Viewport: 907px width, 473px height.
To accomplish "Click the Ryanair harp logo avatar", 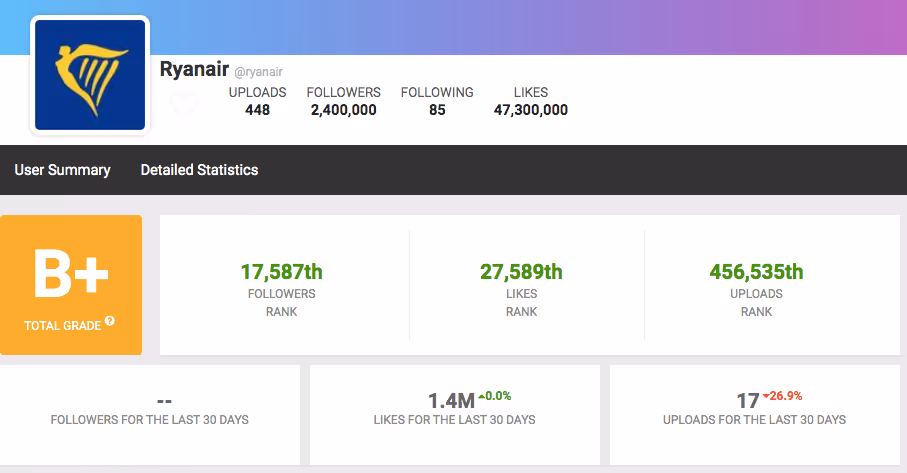I will (90, 75).
